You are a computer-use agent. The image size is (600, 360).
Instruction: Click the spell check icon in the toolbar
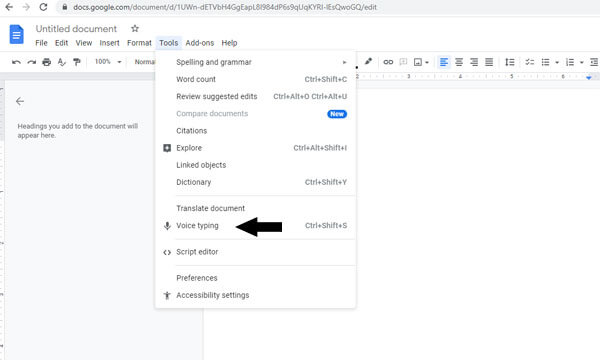(x=62, y=62)
